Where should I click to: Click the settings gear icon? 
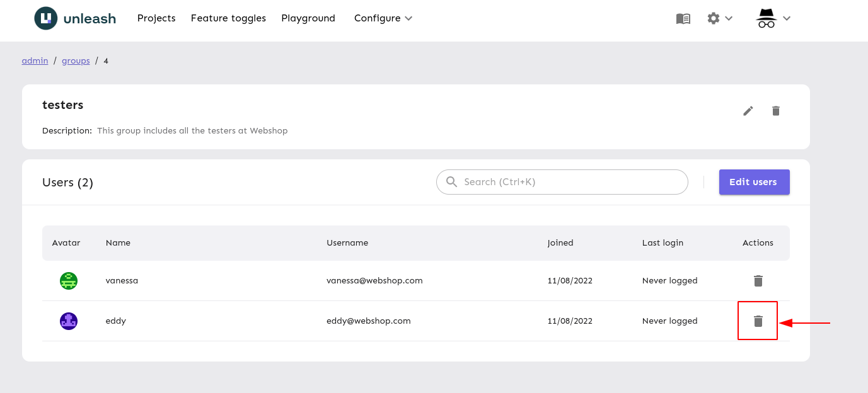click(x=713, y=18)
